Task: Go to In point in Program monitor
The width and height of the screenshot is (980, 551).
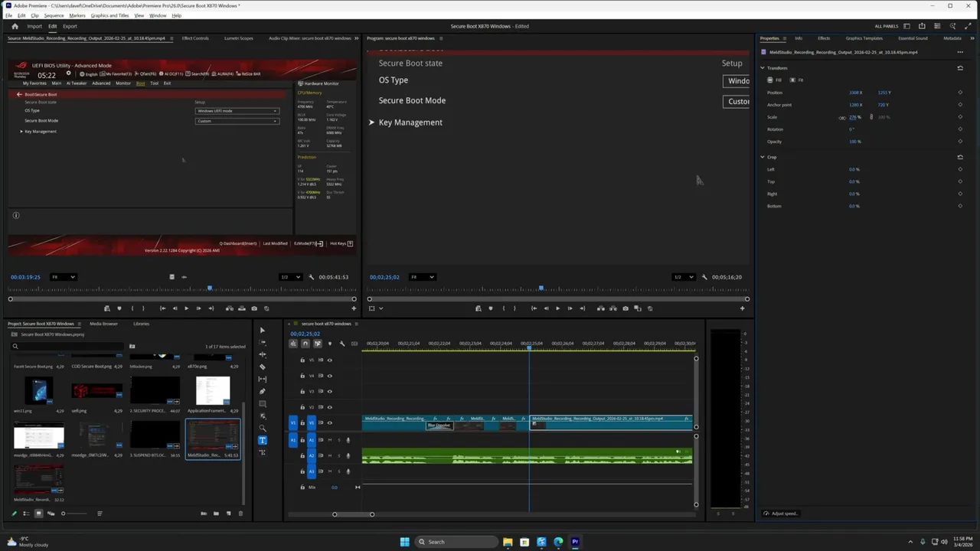Action: point(534,308)
